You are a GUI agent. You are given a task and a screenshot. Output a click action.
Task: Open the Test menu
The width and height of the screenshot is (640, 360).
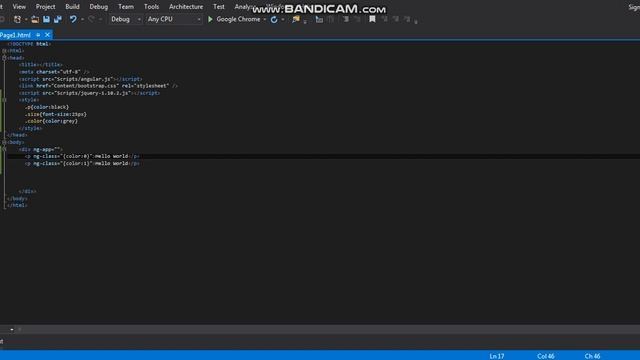pos(219,7)
